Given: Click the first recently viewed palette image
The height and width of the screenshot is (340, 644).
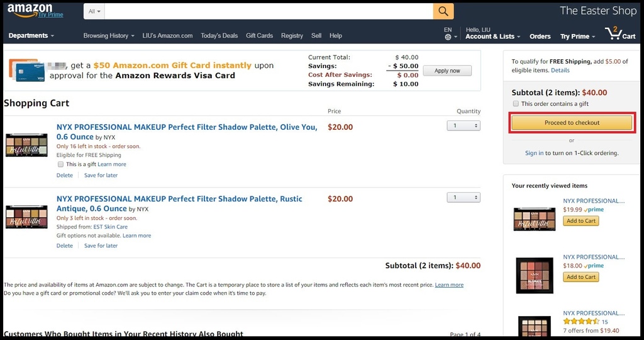Looking at the screenshot, I should coord(534,219).
